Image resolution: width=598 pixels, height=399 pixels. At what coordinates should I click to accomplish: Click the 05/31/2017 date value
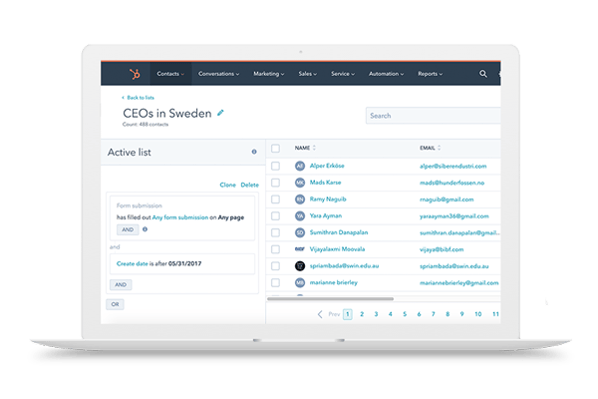coord(185,264)
